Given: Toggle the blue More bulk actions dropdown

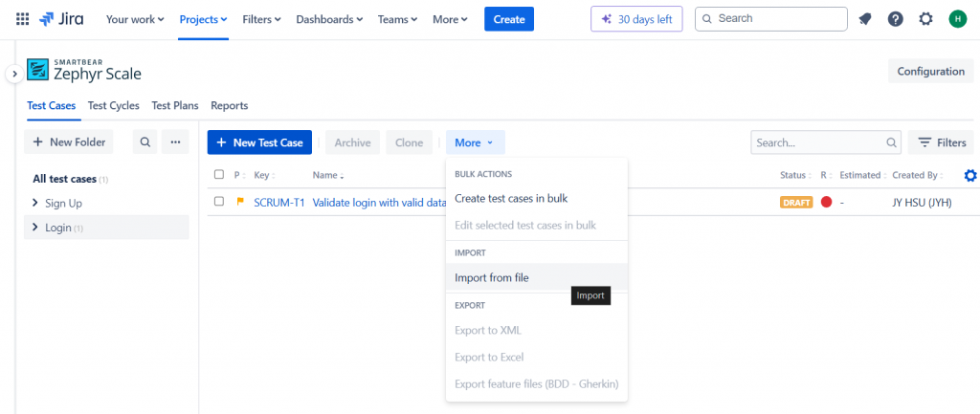Looking at the screenshot, I should coord(475,142).
